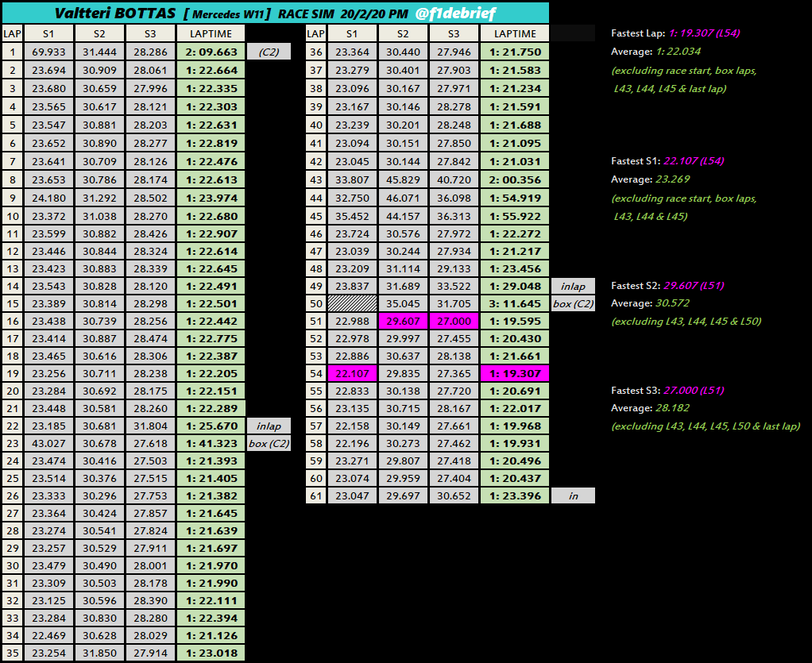The width and height of the screenshot is (812, 663).
Task: Select magenta S1 cell 22.107 on lap 54
Action: pos(352,374)
